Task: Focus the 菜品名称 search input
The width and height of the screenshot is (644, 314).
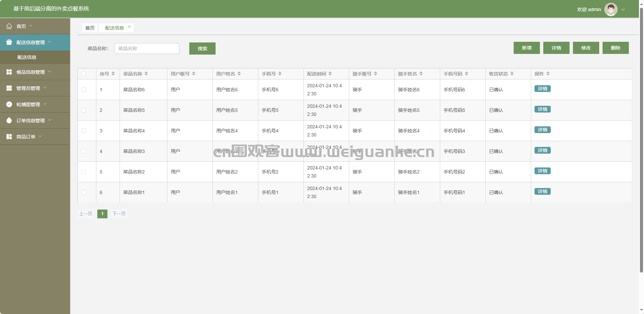Action: point(147,49)
